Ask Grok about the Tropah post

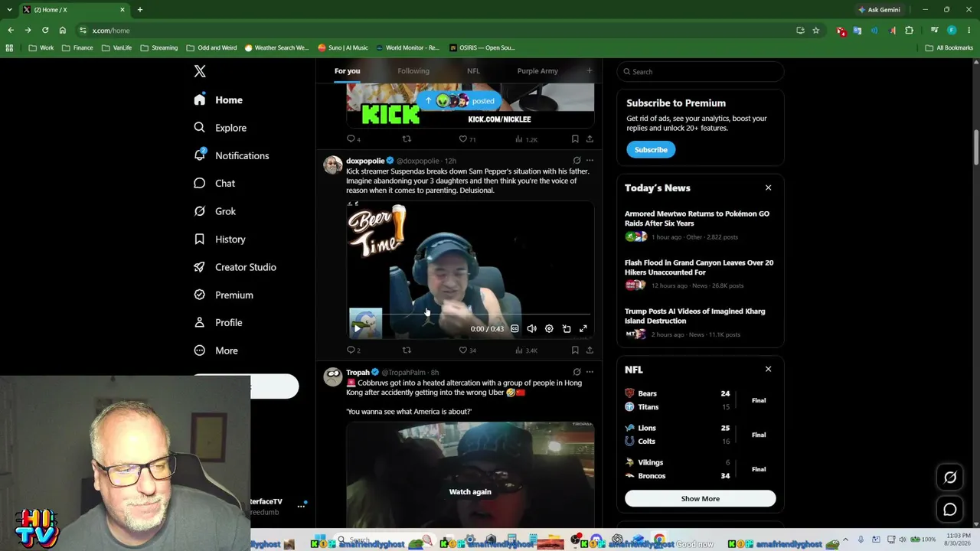(x=577, y=372)
